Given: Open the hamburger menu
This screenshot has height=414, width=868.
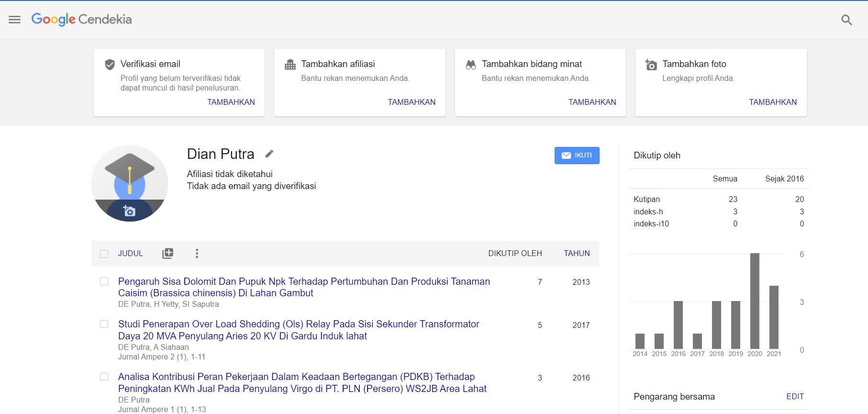Looking at the screenshot, I should click(15, 20).
